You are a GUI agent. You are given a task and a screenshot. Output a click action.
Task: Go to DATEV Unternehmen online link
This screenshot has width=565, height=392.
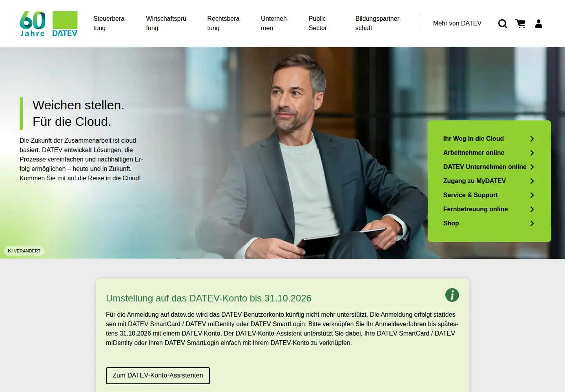tap(485, 167)
